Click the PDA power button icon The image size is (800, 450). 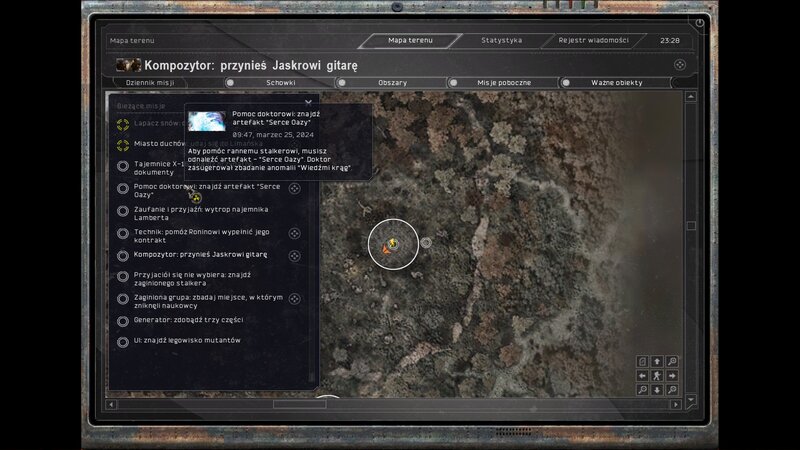point(699,23)
